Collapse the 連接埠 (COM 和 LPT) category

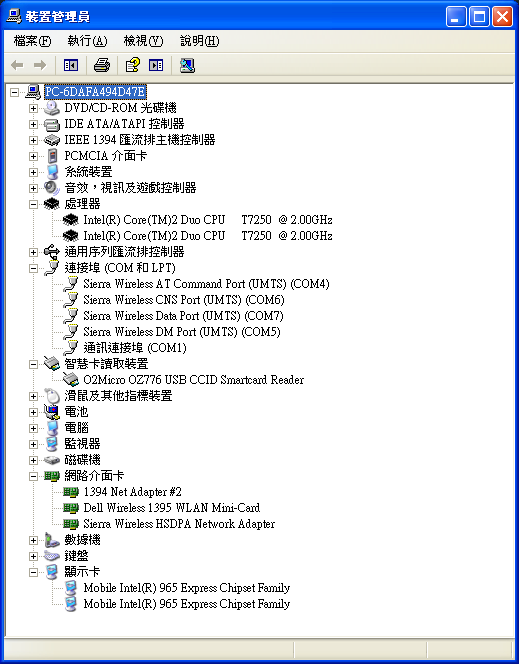tap(33, 268)
